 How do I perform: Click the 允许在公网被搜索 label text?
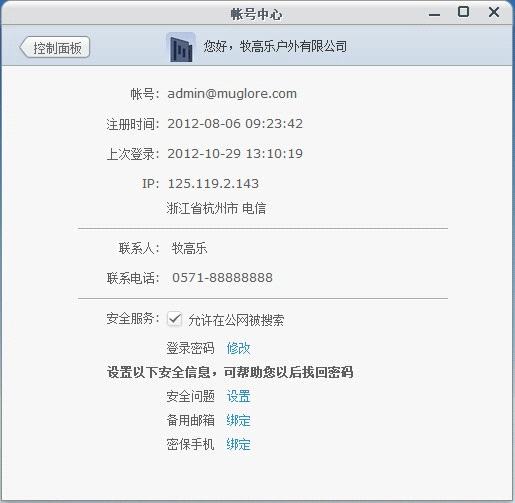(236, 320)
